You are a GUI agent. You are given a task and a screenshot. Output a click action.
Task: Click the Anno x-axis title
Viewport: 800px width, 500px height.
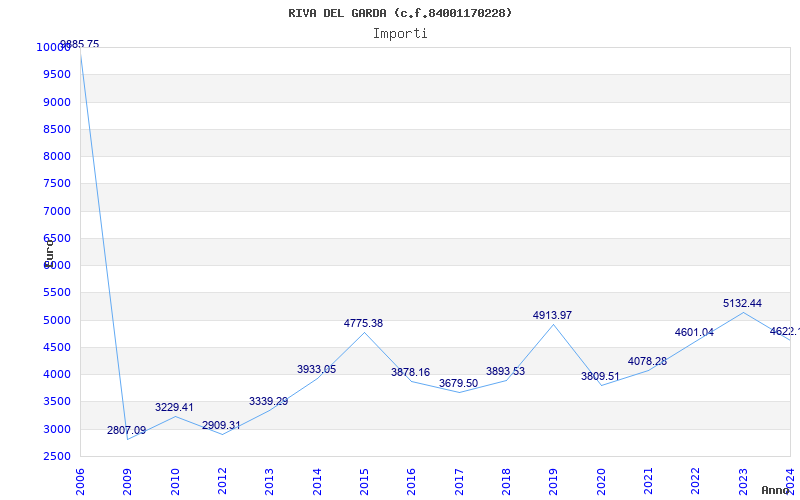pos(775,490)
